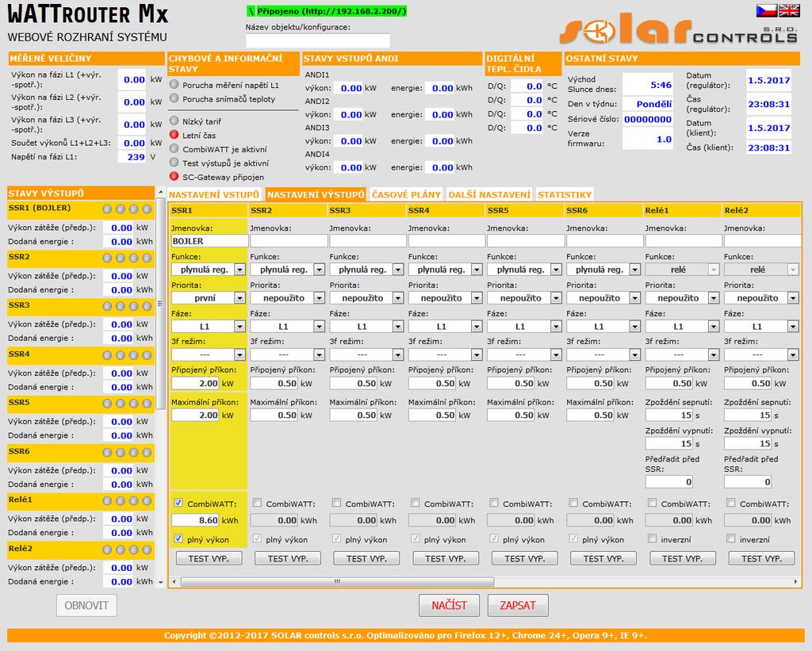
Task: Click CombiWATT je aktivní indicator
Action: click(x=174, y=148)
